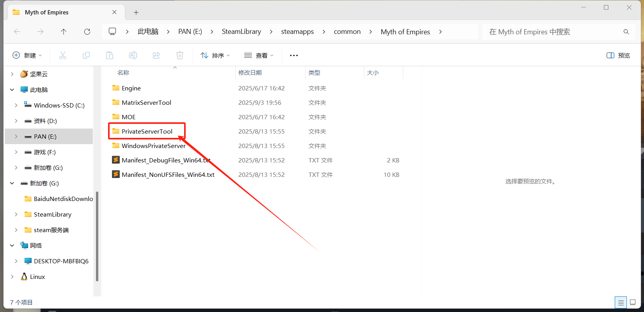Image resolution: width=644 pixels, height=312 pixels.
Task: Switch to large thumbnails view icon
Action: 633,302
